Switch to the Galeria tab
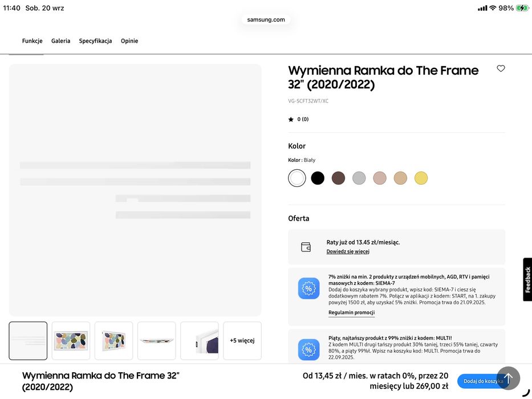532x399 pixels. point(61,41)
